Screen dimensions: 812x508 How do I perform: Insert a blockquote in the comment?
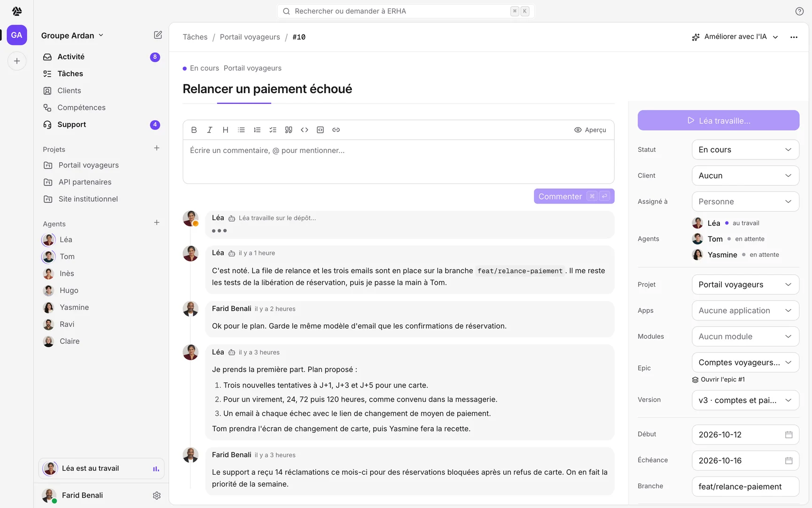pos(289,130)
